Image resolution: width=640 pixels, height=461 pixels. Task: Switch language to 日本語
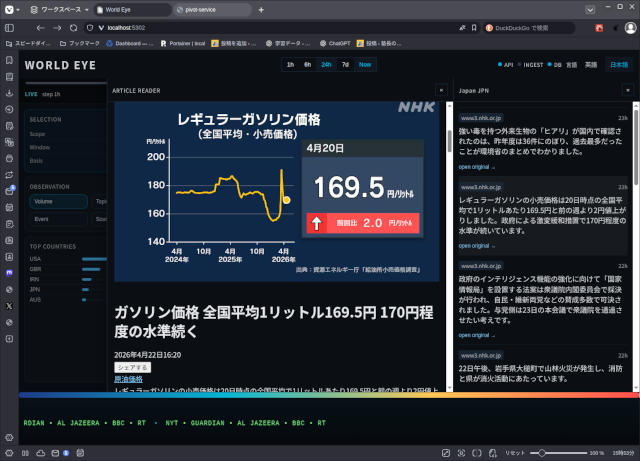619,64
